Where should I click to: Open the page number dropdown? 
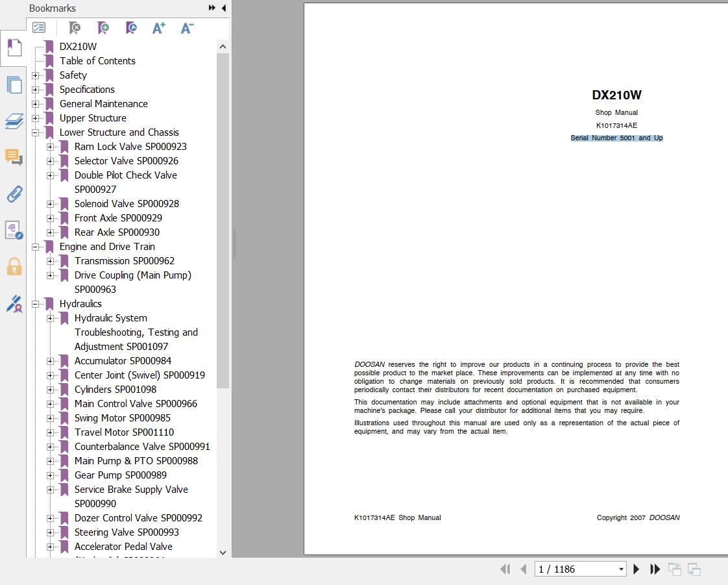click(621, 569)
